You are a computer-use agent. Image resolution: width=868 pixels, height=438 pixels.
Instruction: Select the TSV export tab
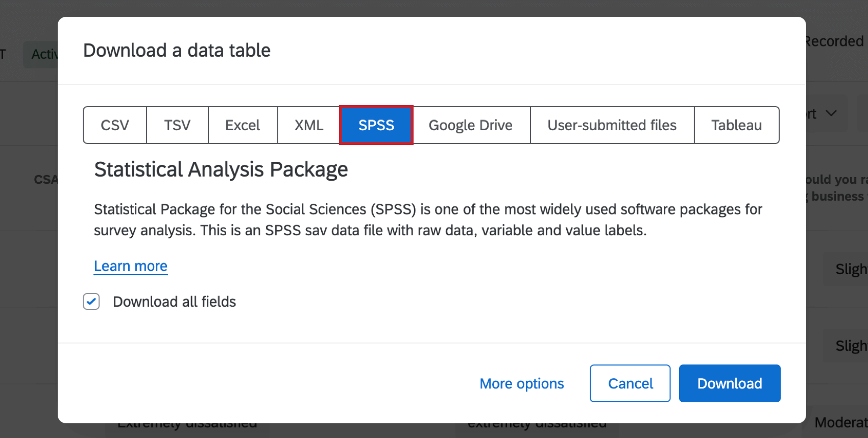[x=177, y=125]
